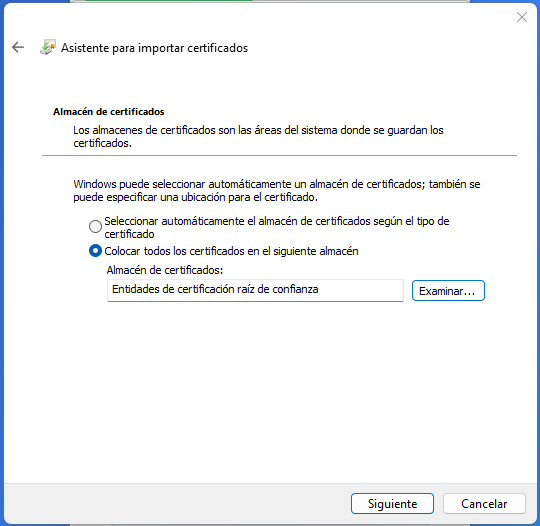Click the text 'Windows puede seleccionar automáticamente'
The height and width of the screenshot is (526, 540).
pyautogui.click(x=183, y=184)
